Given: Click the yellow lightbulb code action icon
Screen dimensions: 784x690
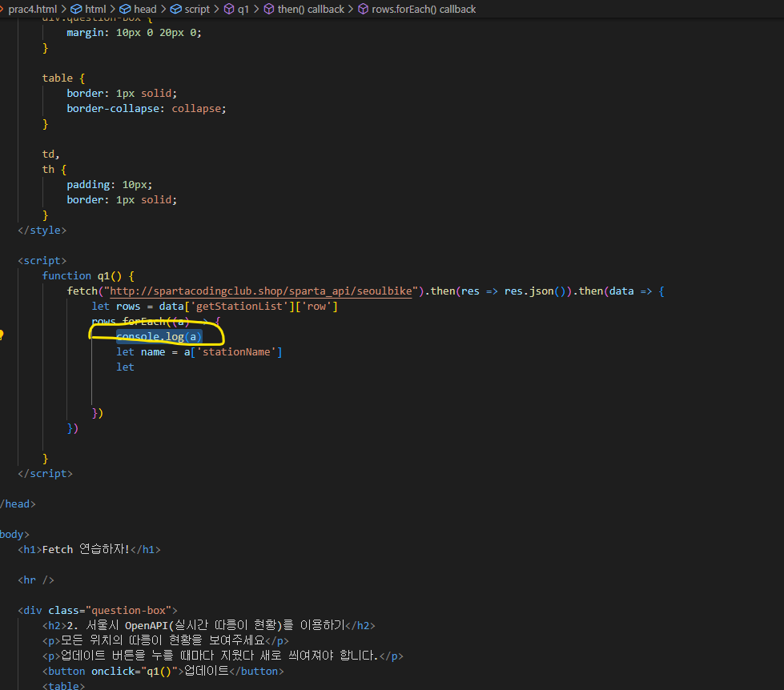Looking at the screenshot, I should (2, 335).
